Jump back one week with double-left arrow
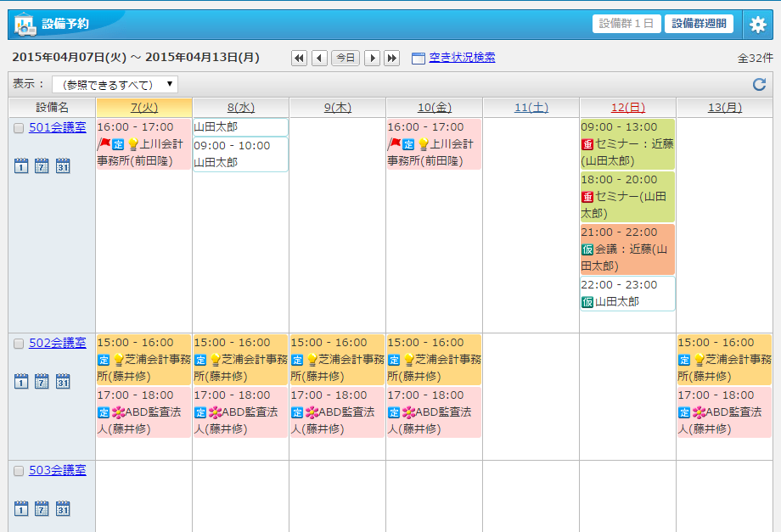Viewport: 781px width, 532px height. coord(299,58)
